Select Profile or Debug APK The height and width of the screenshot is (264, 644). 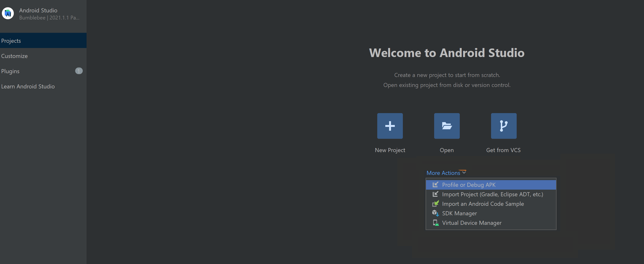pyautogui.click(x=469, y=185)
